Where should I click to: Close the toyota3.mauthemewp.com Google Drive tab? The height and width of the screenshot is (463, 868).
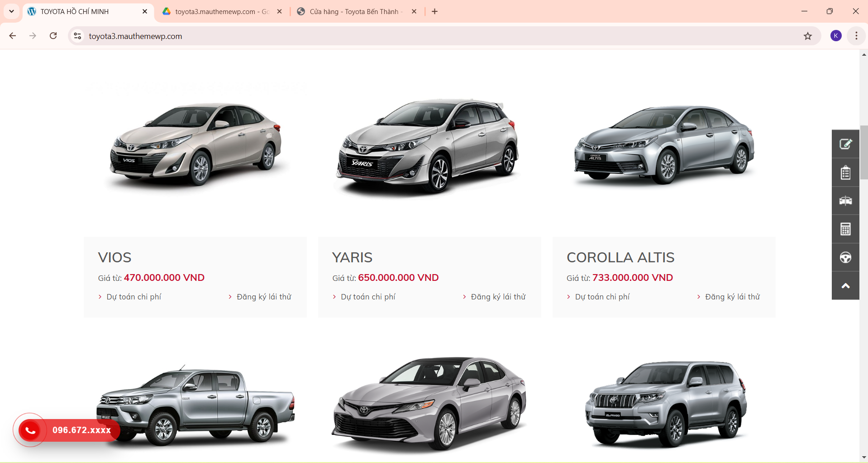point(279,11)
